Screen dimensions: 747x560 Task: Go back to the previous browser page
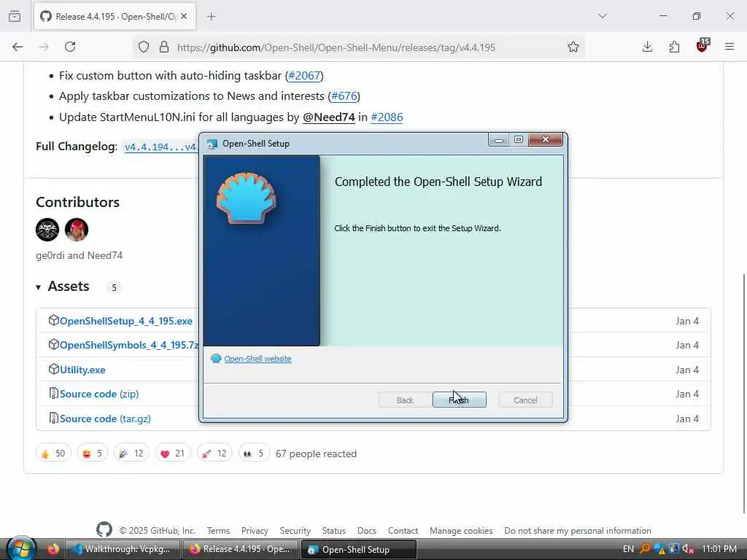(x=18, y=47)
